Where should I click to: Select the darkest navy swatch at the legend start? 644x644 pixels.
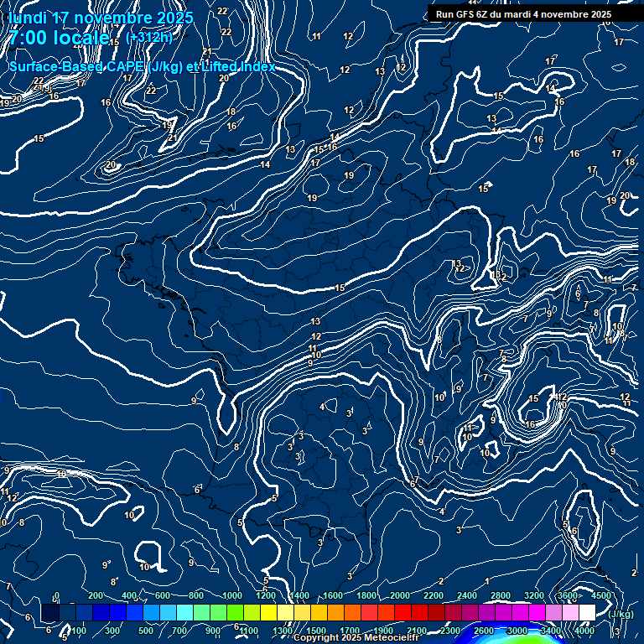click(x=49, y=613)
